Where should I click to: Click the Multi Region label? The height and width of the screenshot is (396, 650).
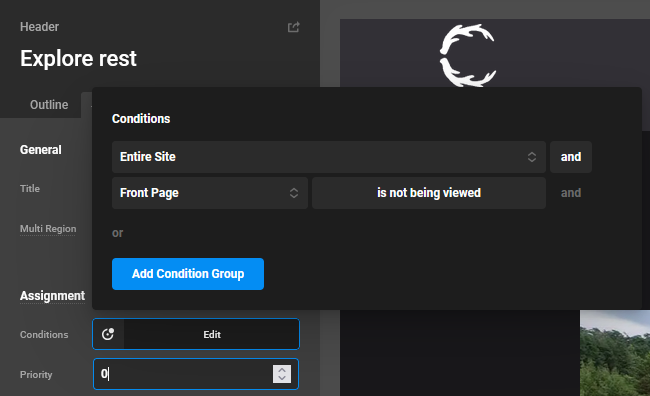pos(48,228)
